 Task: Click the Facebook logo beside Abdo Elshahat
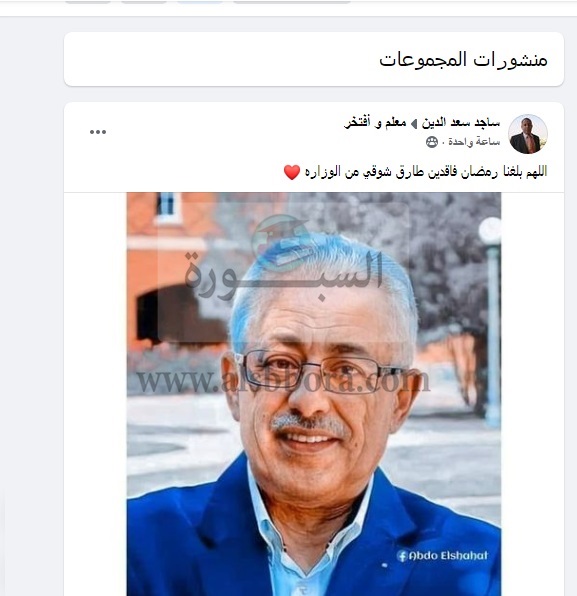402,556
